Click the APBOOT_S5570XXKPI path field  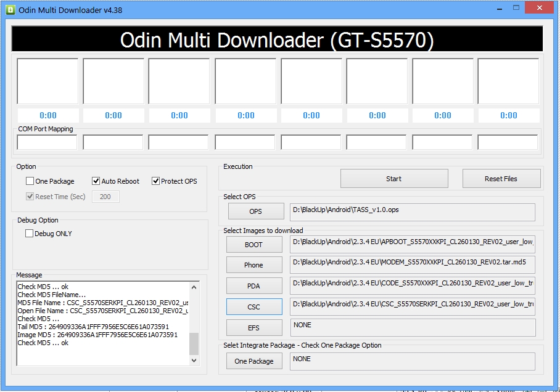tap(413, 244)
